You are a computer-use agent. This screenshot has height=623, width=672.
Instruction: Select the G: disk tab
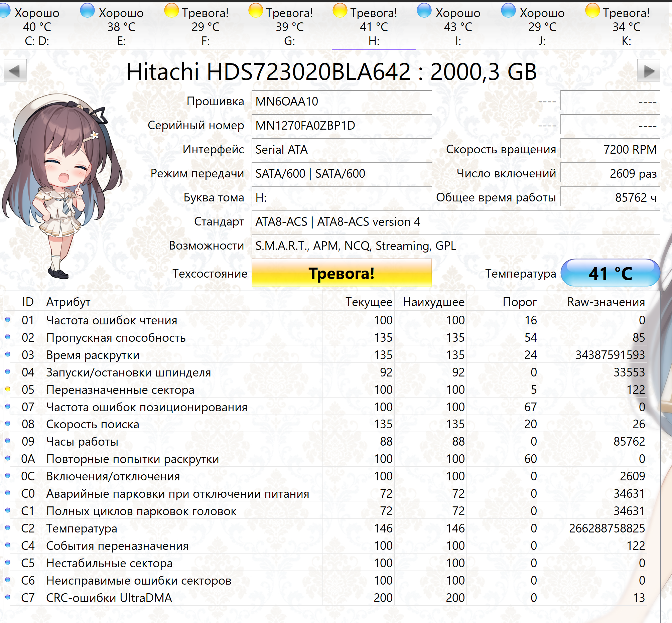pyautogui.click(x=290, y=27)
